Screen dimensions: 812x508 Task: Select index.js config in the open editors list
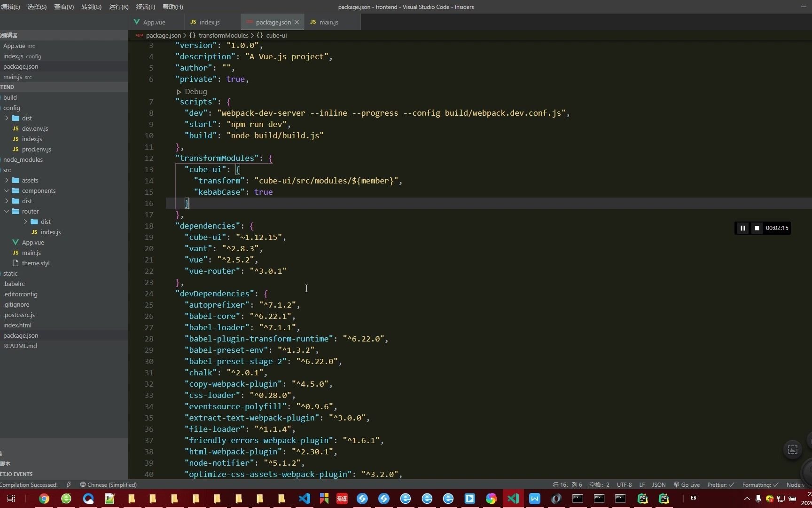22,56
